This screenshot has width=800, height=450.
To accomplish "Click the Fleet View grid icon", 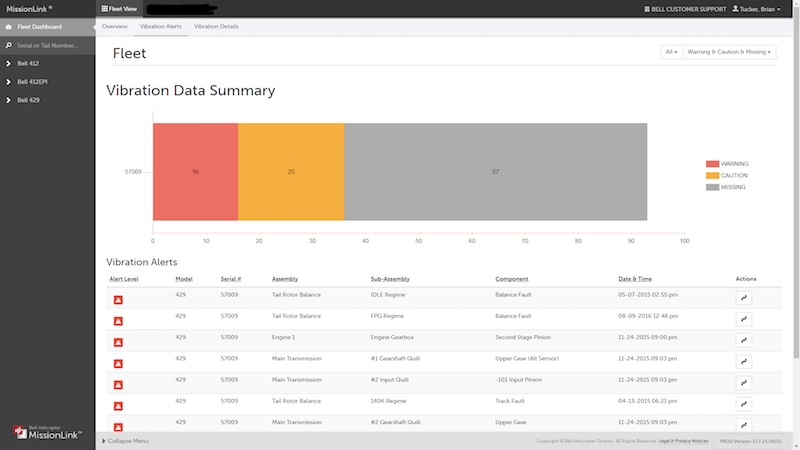I will [x=106, y=8].
